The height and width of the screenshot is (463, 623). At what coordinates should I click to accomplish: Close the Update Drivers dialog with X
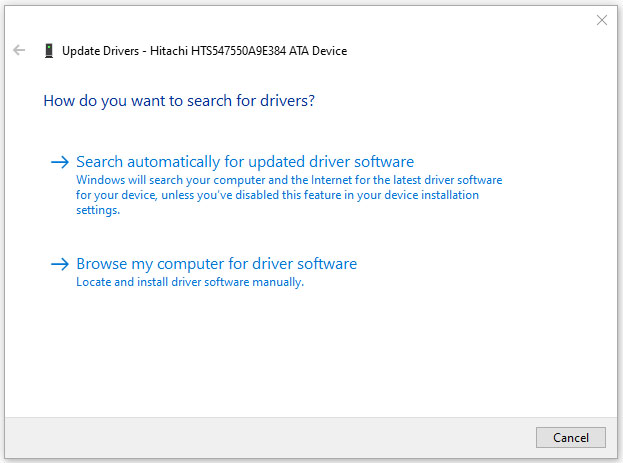point(601,20)
